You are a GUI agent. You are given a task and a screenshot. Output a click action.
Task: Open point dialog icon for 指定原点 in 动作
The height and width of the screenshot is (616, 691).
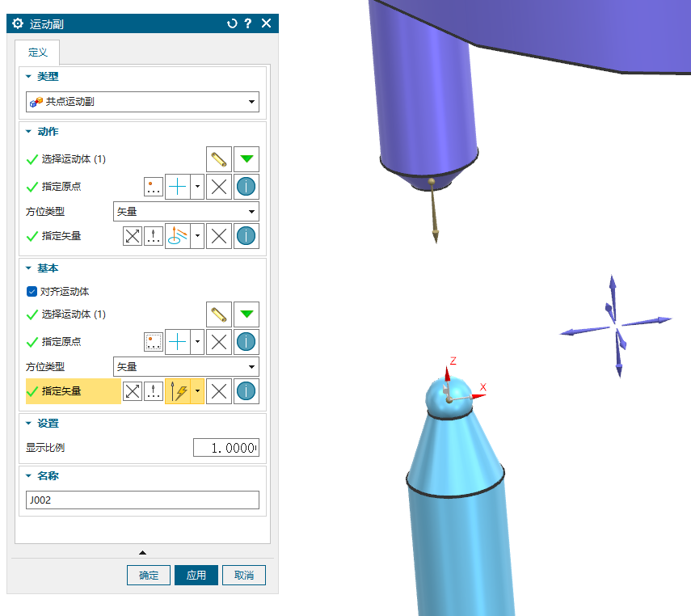154,188
